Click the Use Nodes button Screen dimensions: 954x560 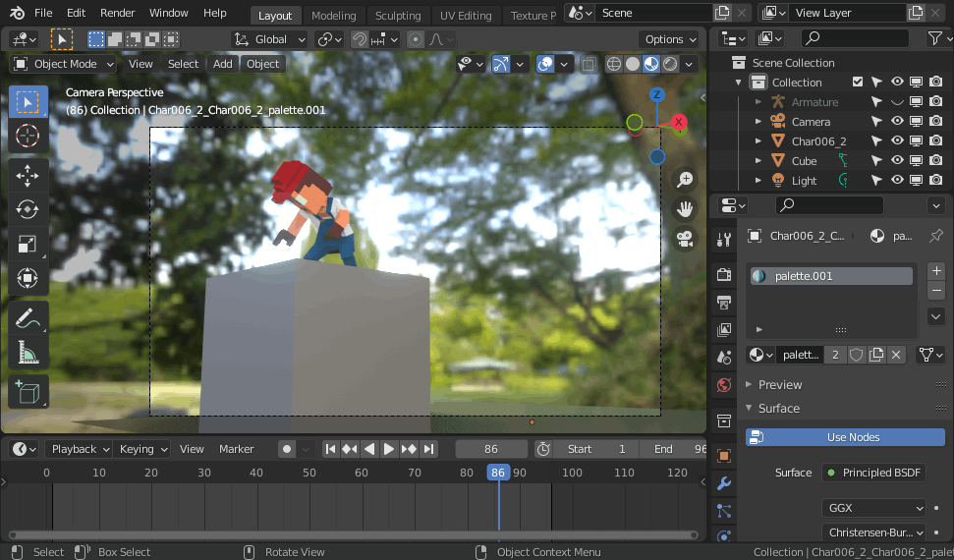click(x=845, y=437)
